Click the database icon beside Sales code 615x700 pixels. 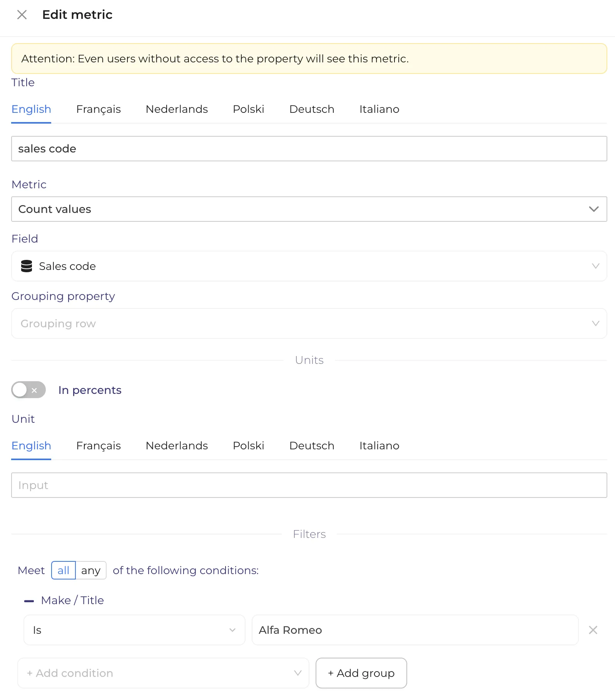(x=27, y=266)
